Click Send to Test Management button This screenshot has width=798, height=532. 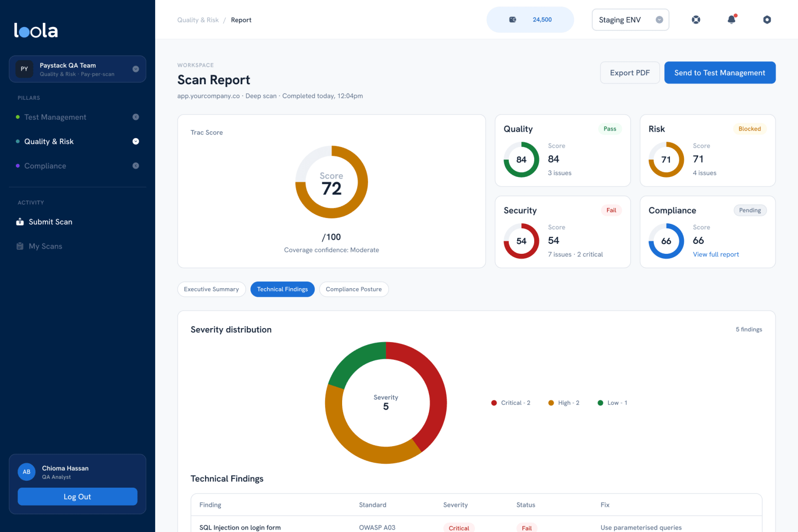720,73
